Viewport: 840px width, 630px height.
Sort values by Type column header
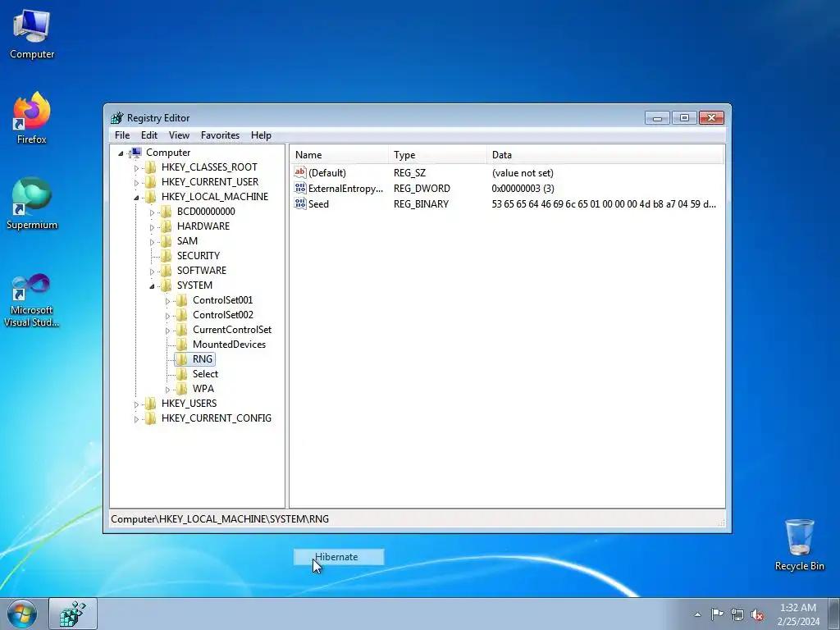click(437, 155)
